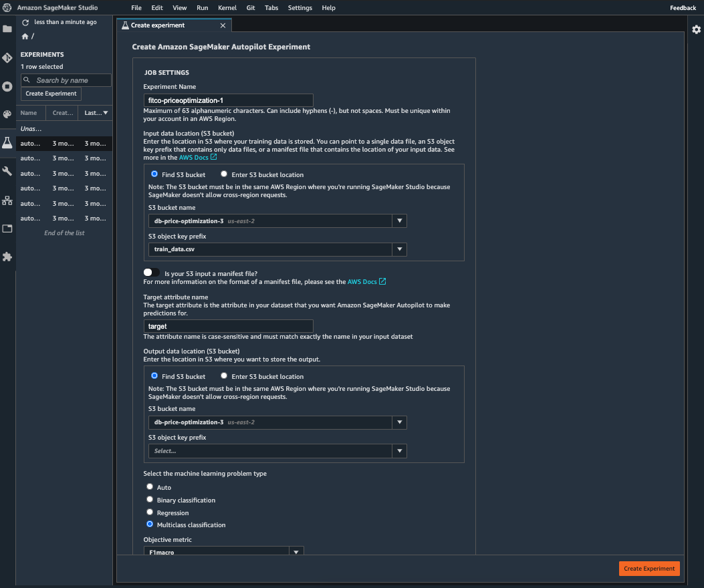Screen dimensions: 704x588
Task: Close the Create experiment tab
Action: tap(223, 25)
